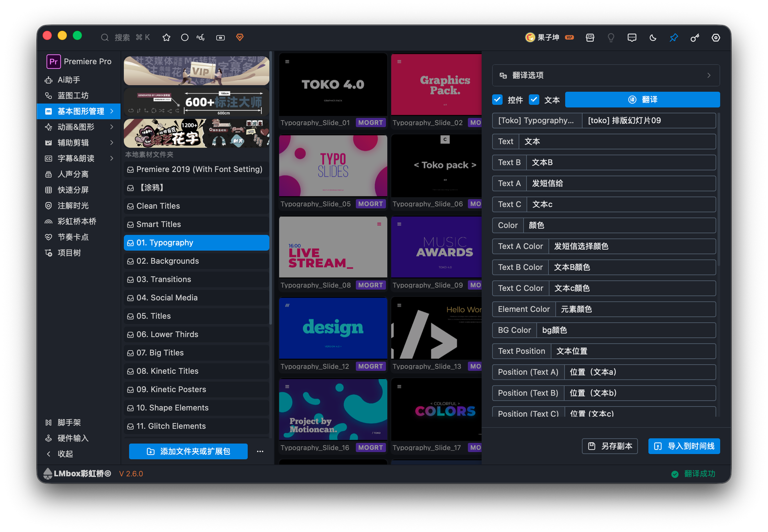Open settings gear icon at top right

pyautogui.click(x=716, y=37)
